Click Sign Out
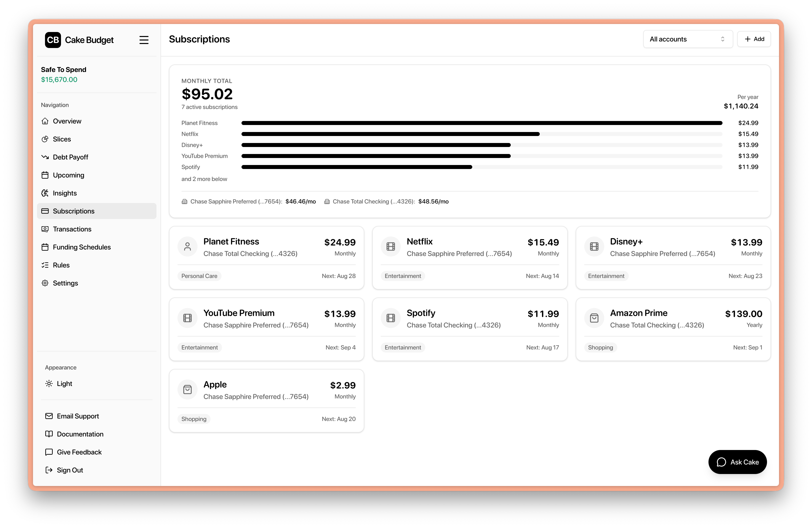The image size is (812, 528). pos(96,470)
